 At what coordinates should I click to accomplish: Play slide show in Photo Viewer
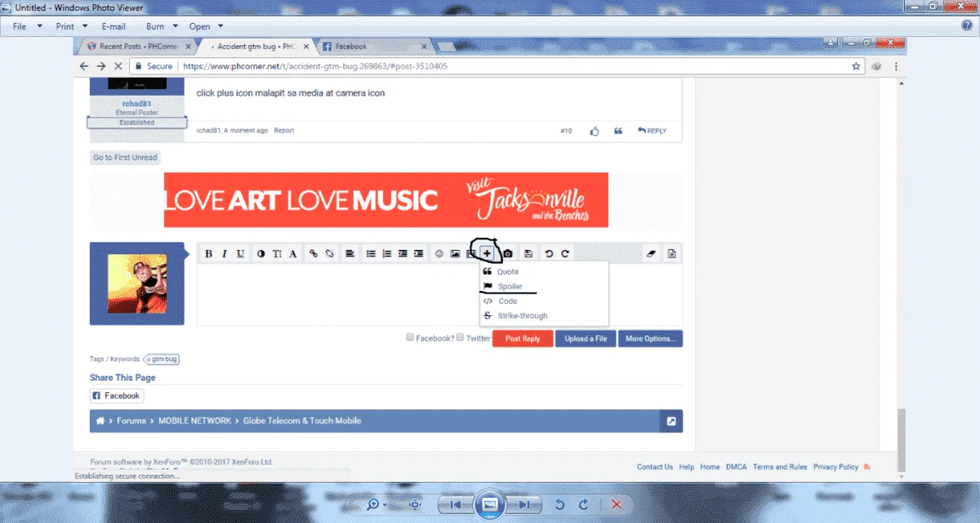pyautogui.click(x=489, y=504)
